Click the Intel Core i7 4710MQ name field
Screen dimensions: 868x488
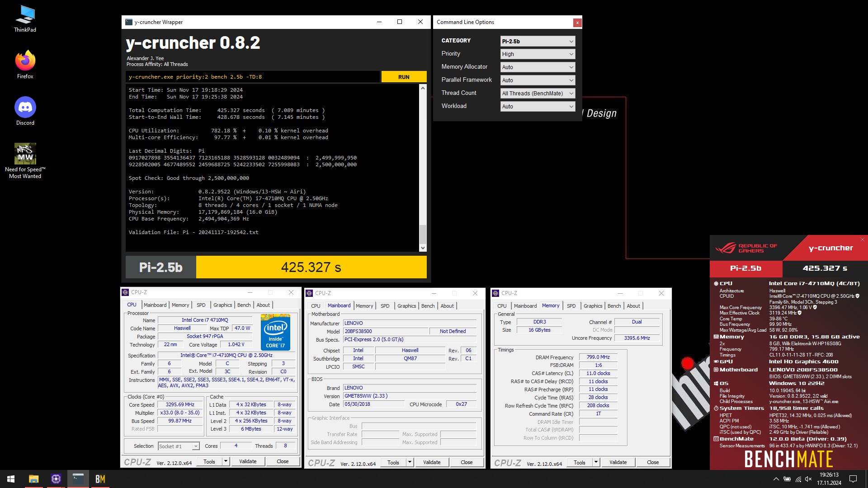205,320
